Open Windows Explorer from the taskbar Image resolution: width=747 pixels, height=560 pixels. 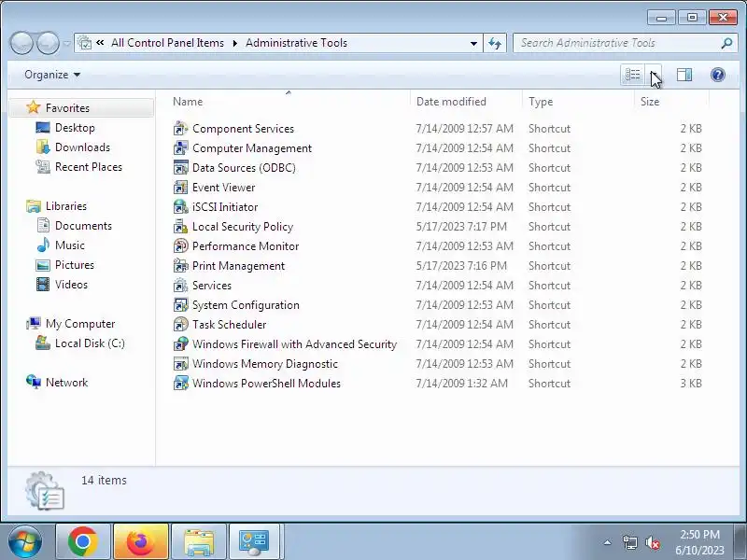point(199,542)
